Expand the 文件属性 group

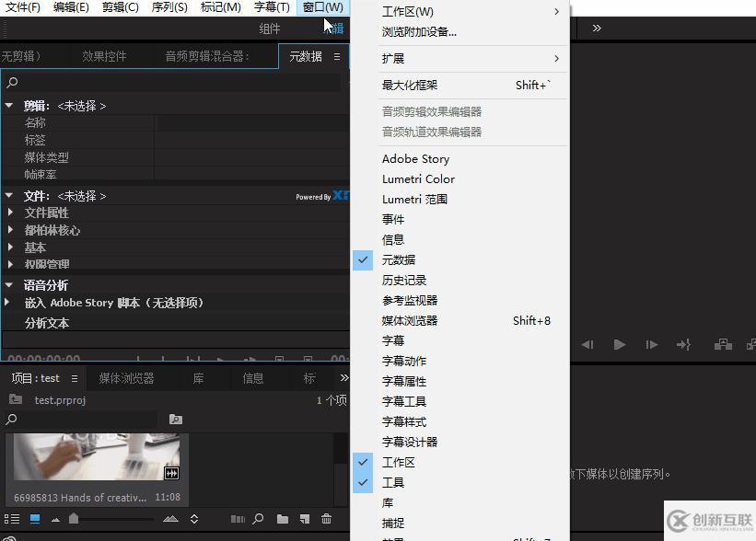click(x=10, y=212)
